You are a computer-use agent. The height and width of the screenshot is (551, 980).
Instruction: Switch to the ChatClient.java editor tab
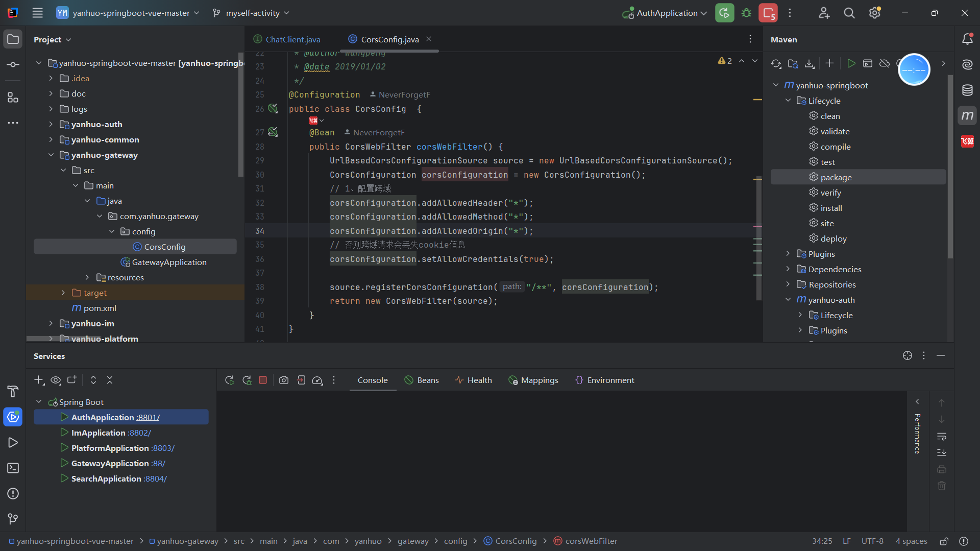(x=287, y=39)
